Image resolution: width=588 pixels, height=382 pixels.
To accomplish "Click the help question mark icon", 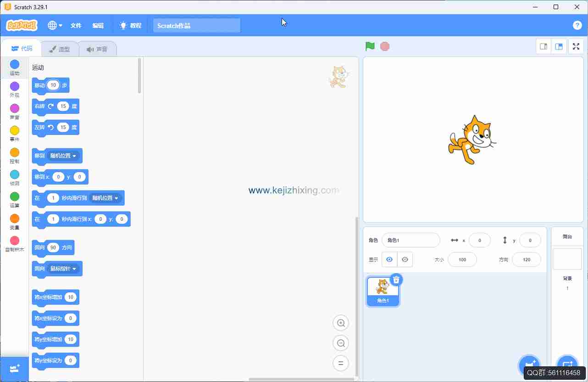I will click(577, 25).
